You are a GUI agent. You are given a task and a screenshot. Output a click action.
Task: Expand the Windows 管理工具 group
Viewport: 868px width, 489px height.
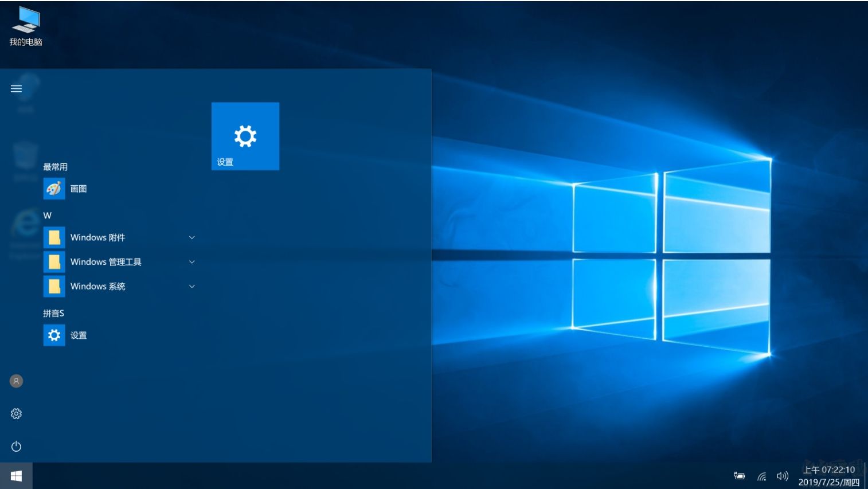[191, 261]
